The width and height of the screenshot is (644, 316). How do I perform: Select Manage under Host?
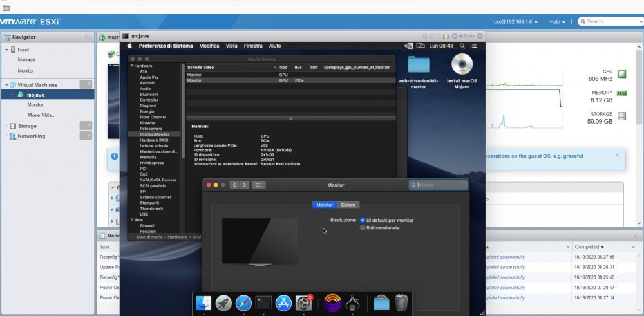pyautogui.click(x=26, y=59)
